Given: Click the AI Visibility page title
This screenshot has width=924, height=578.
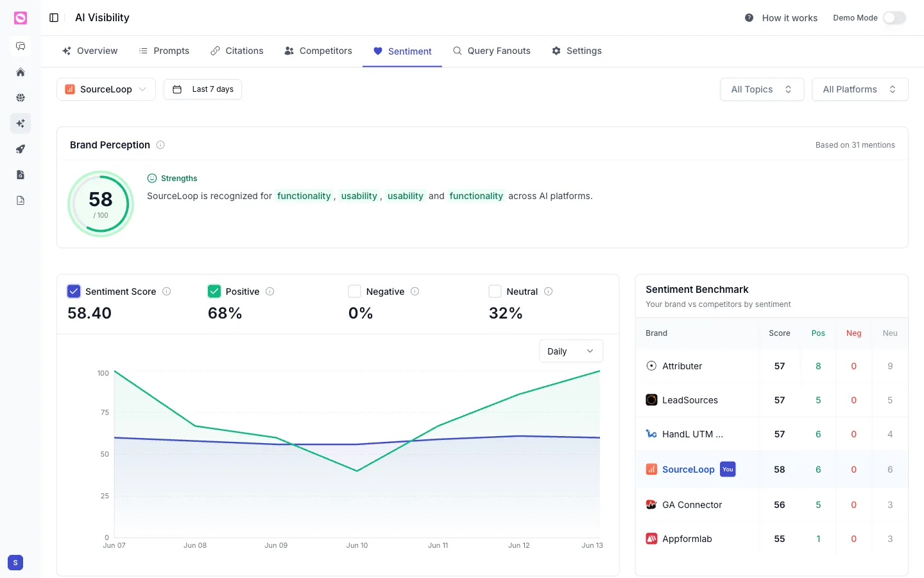Looking at the screenshot, I should point(103,18).
